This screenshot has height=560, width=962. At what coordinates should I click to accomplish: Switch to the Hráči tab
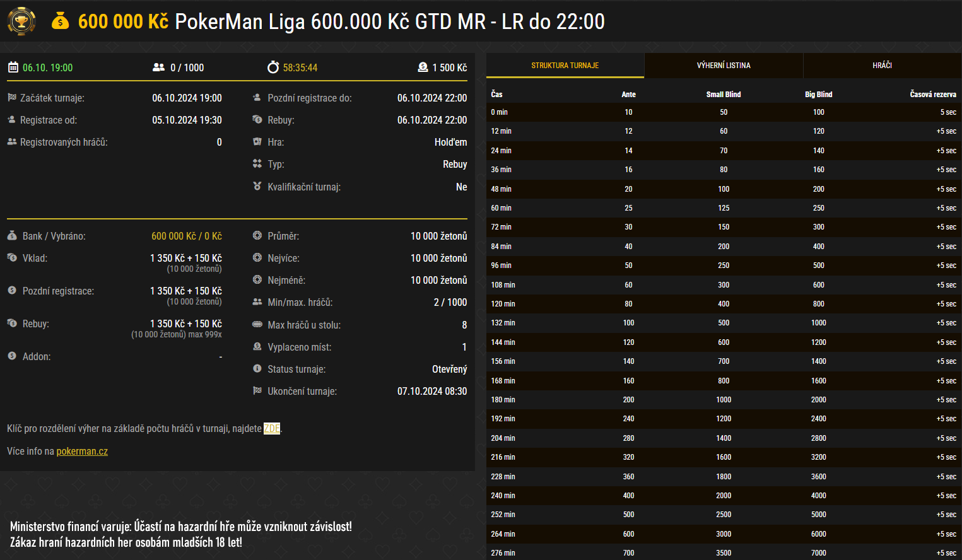click(883, 66)
